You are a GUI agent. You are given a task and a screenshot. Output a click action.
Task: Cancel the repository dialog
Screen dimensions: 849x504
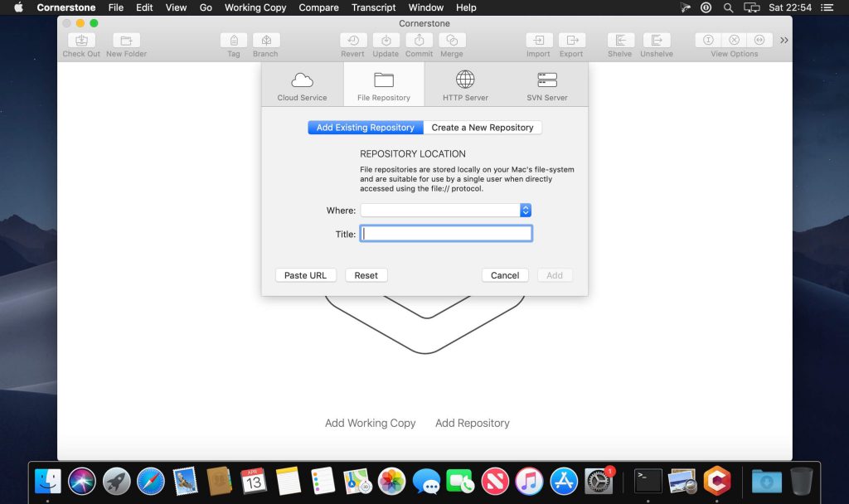504,275
